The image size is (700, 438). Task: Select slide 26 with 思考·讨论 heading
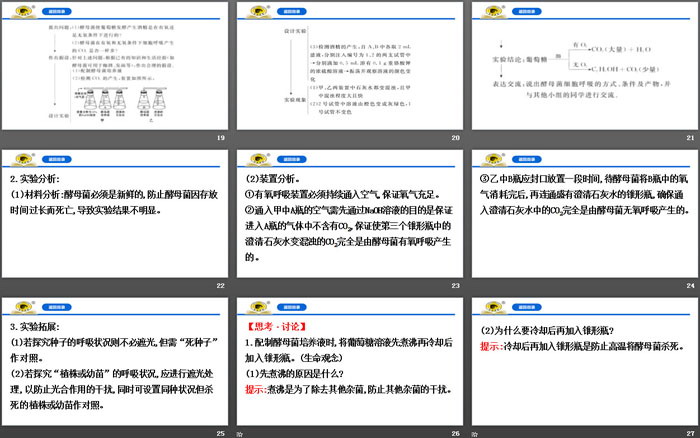350,361
